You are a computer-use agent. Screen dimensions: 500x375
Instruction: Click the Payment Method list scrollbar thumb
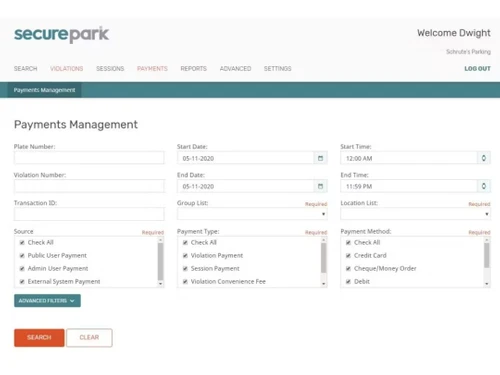487,255
